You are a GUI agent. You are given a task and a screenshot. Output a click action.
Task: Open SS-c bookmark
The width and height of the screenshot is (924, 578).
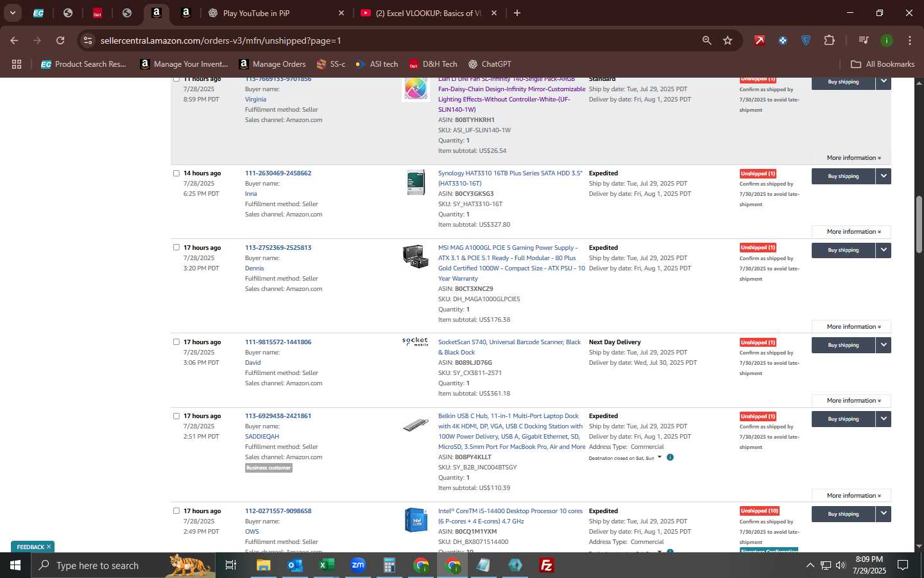(331, 64)
